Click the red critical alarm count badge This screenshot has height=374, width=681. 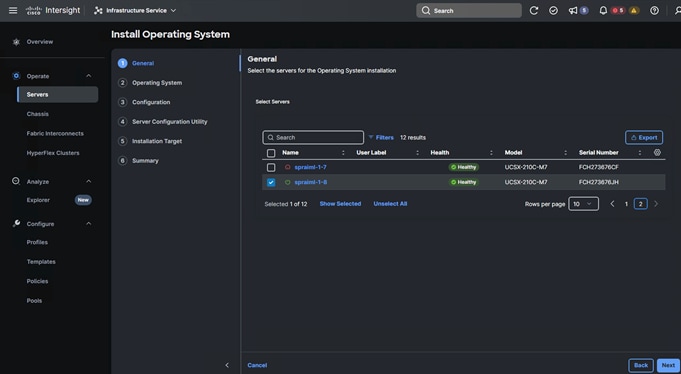click(x=618, y=11)
